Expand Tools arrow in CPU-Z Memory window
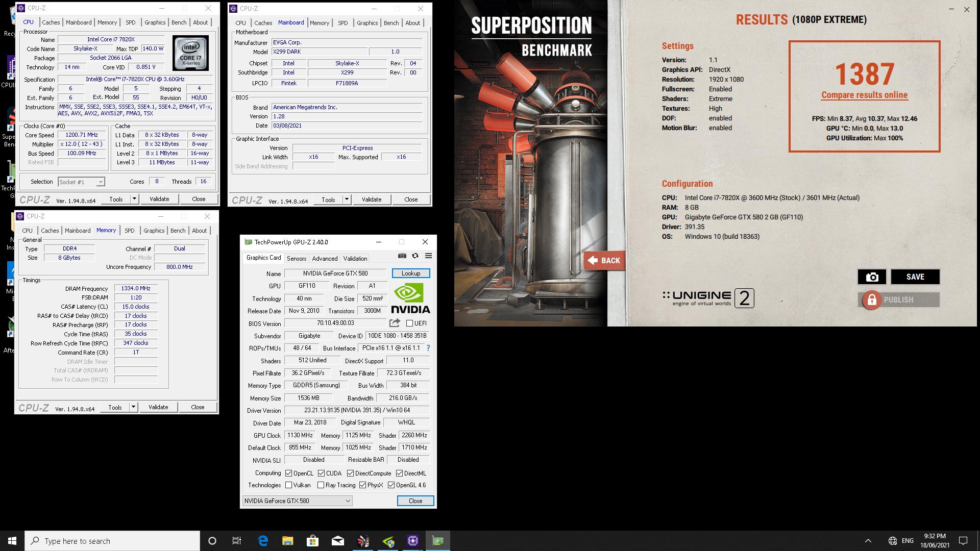 click(134, 407)
